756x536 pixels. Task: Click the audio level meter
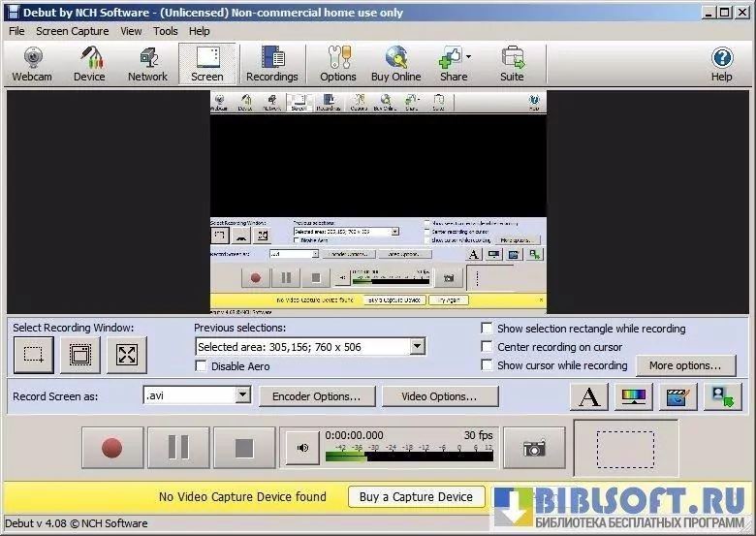coord(407,454)
